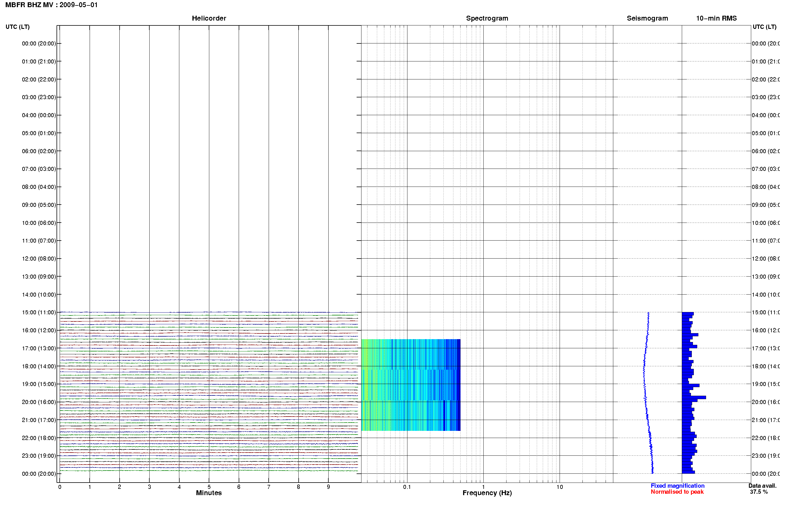Click the 06:00 (02:00) left time label
This screenshot has height=508, width=812.
[39, 151]
